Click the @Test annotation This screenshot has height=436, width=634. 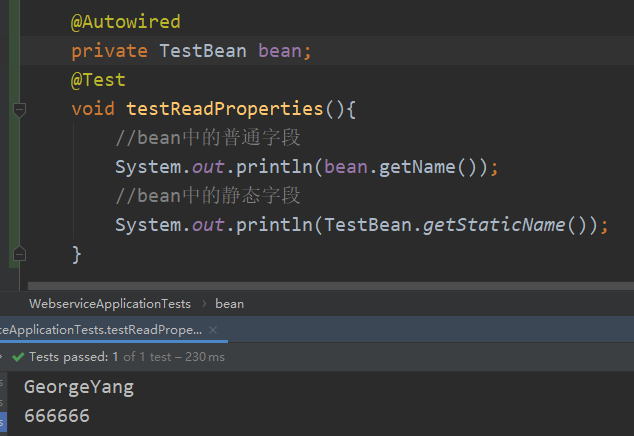point(98,80)
